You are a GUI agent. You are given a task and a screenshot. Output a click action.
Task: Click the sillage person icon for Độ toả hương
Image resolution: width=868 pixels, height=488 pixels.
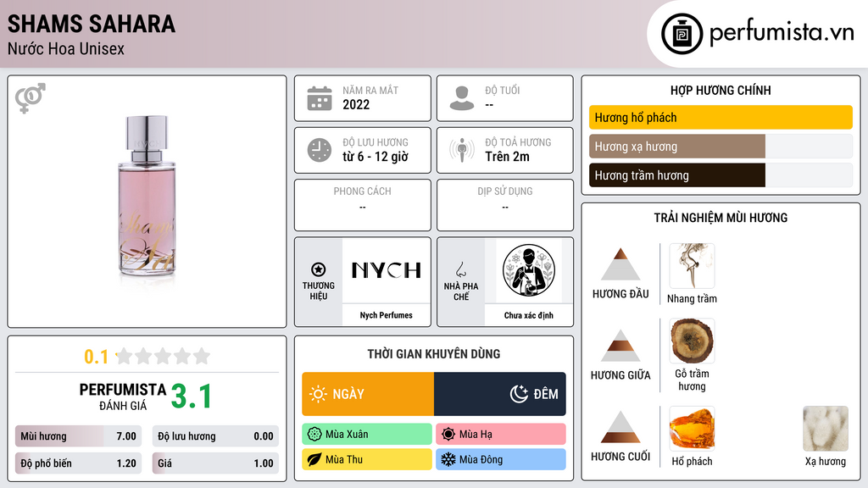pos(462,150)
